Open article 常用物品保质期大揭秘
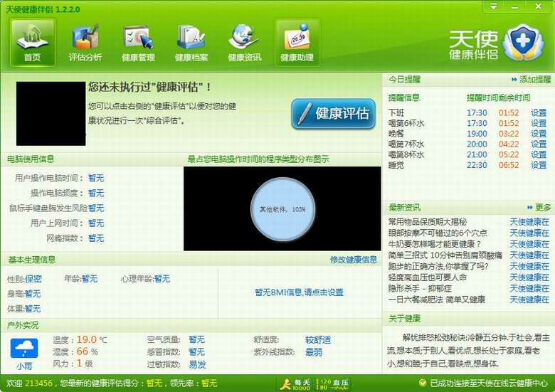Image resolution: width=555 pixels, height=392 pixels. [427, 222]
